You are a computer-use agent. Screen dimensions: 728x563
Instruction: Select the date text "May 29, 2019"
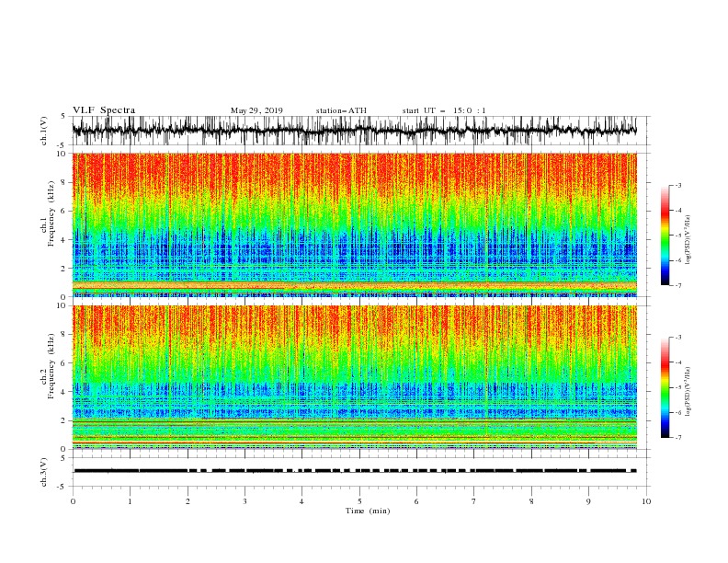pos(256,110)
